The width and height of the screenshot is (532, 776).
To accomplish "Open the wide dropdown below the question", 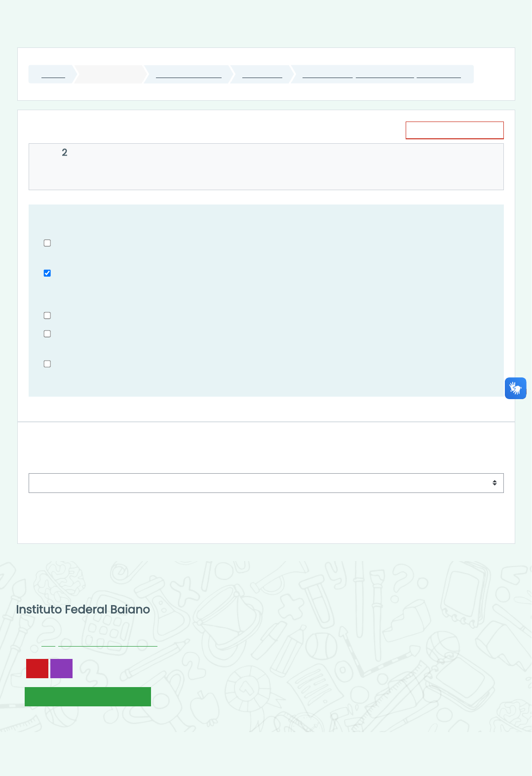I will [266, 483].
